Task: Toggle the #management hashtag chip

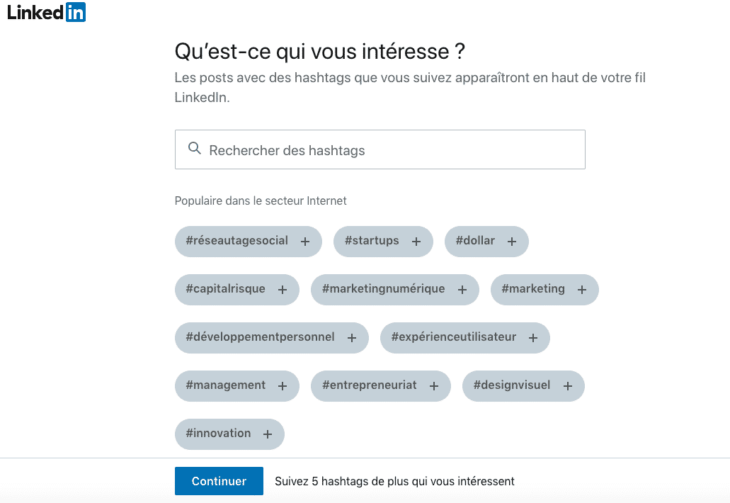Action: [x=236, y=386]
